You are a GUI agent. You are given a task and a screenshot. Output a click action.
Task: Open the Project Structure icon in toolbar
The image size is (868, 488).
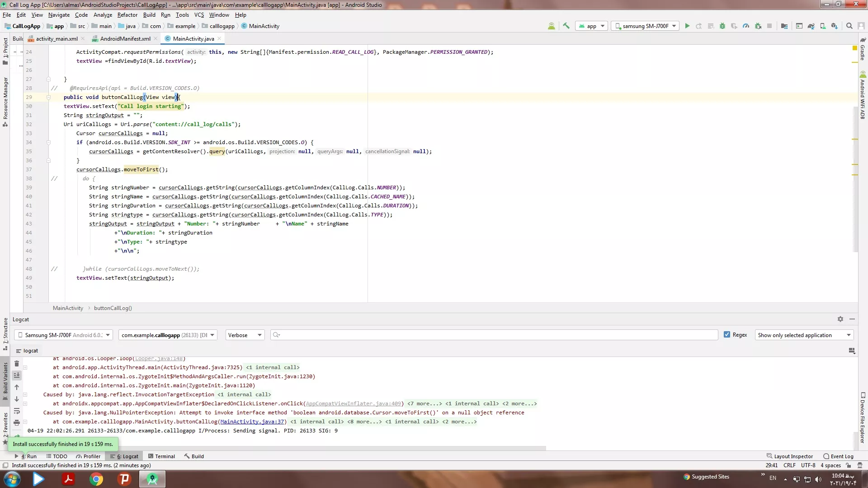(x=784, y=26)
